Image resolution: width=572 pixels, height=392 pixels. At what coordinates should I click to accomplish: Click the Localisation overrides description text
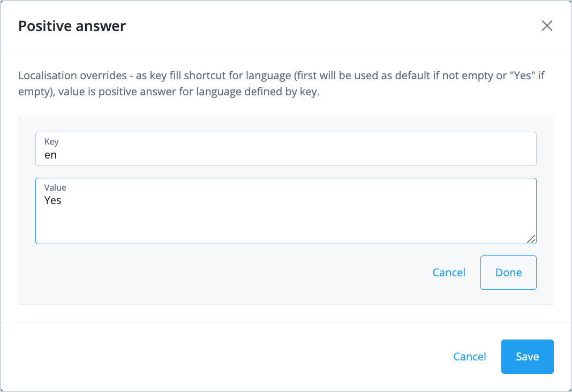pyautogui.click(x=281, y=83)
